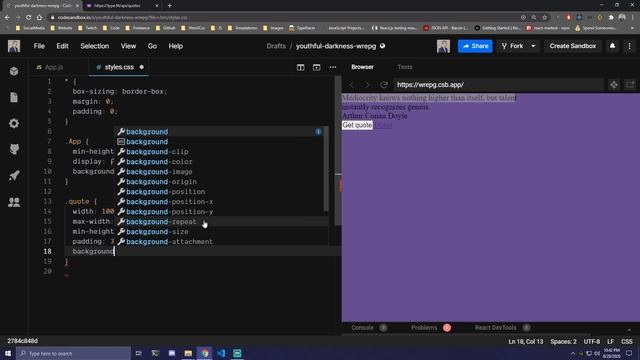Open the Go menu

(152, 46)
